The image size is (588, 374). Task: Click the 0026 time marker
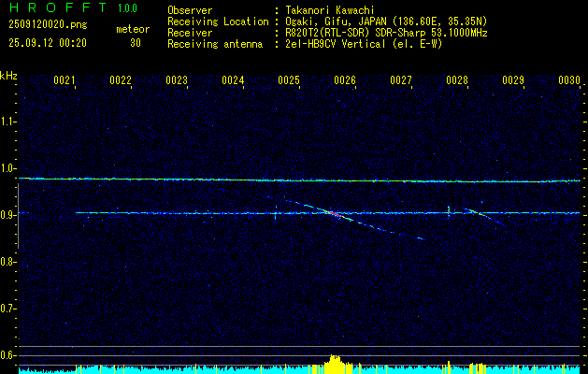(x=345, y=80)
